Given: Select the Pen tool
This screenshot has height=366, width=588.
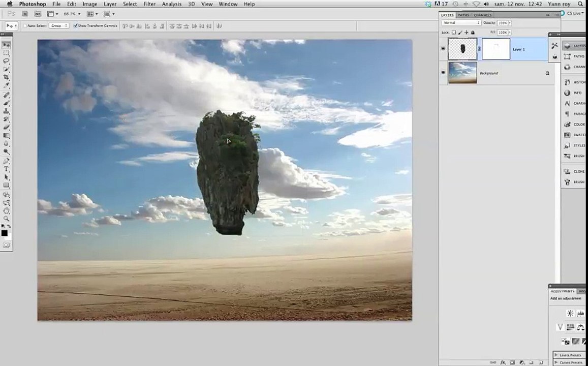Looking at the screenshot, I should pos(6,161).
